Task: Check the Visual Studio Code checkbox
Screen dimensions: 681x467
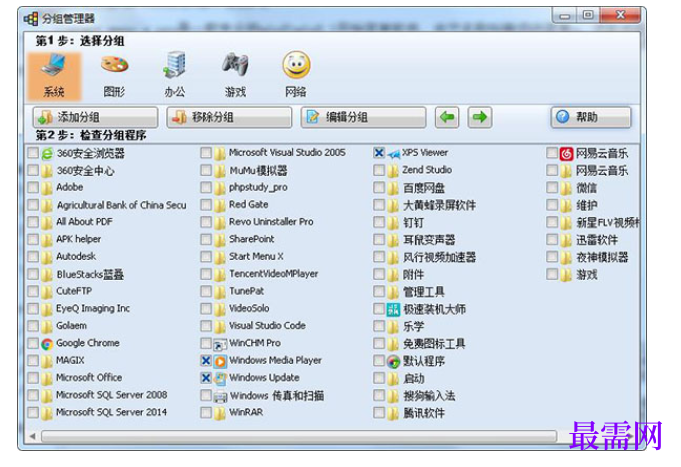Action: [206, 326]
